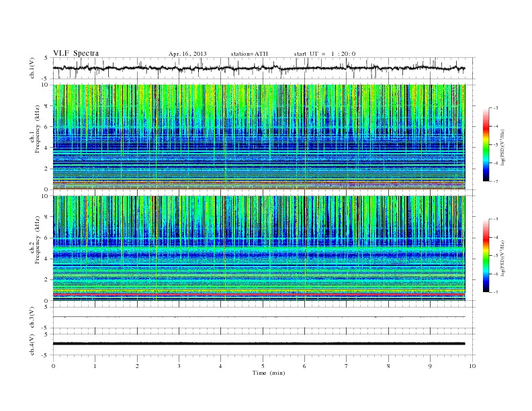Viewport: 532px width, 411px height.
Task: Click the ch.3 voltage trace line
Action: click(259, 317)
